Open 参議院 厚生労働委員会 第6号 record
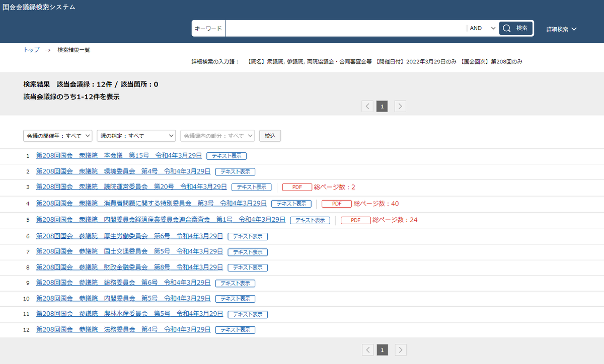The height and width of the screenshot is (364, 604). click(x=129, y=236)
